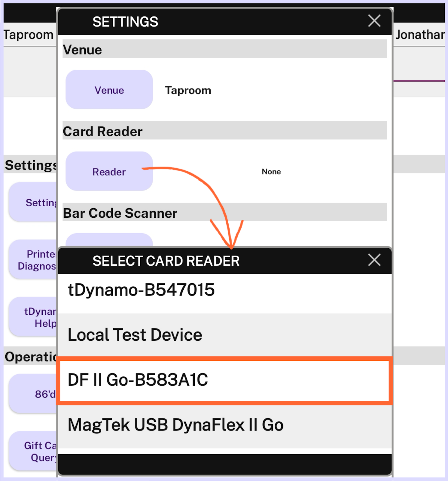
Task: Click the Jonathan user name in header
Action: [x=420, y=35]
